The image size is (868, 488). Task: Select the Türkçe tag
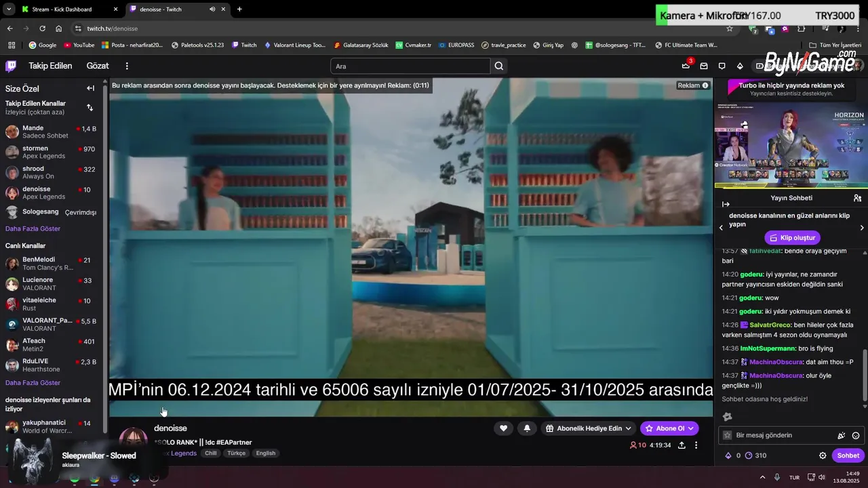tap(236, 453)
